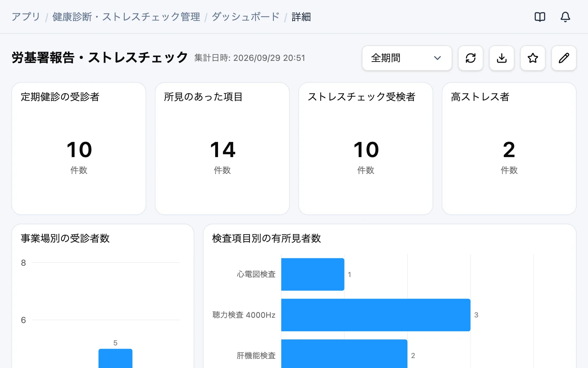Click 検査項目別の有所見者数 chart title
Viewport: 588px width, 368px height.
(x=266, y=238)
